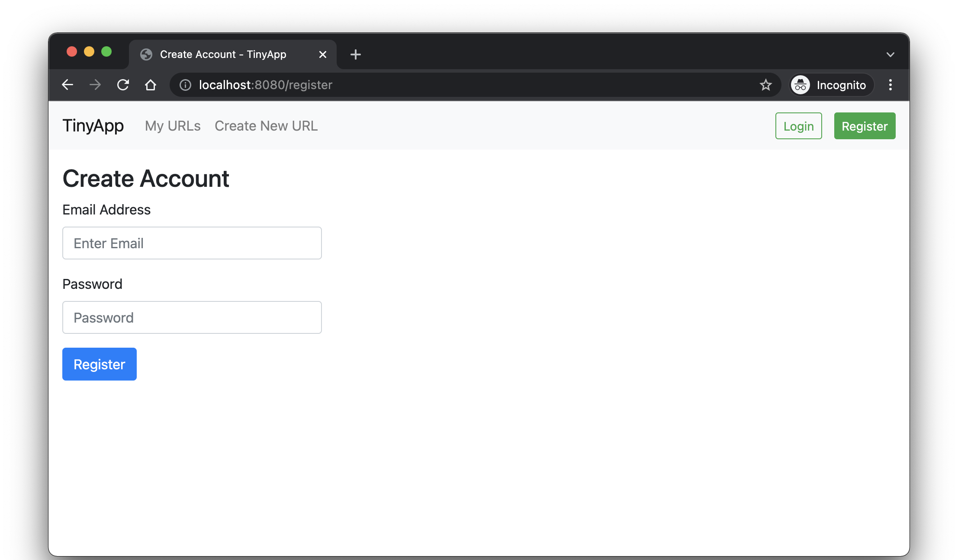Click into the Password field
Viewport: 958px width, 560px height.
[192, 317]
